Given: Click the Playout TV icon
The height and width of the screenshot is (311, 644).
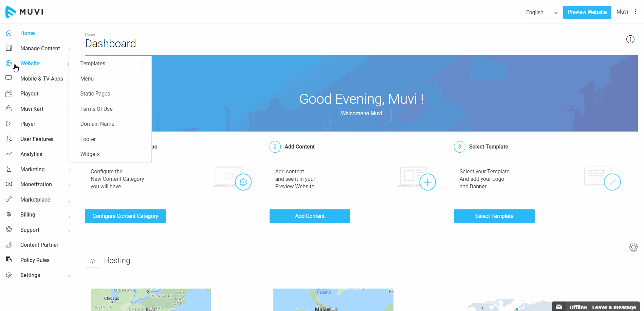Looking at the screenshot, I should point(9,93).
